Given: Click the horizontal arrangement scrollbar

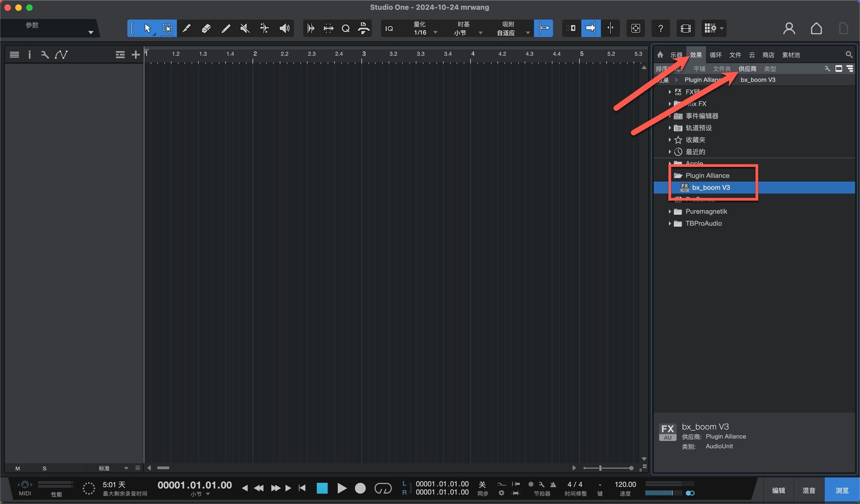Looking at the screenshot, I should 163,468.
